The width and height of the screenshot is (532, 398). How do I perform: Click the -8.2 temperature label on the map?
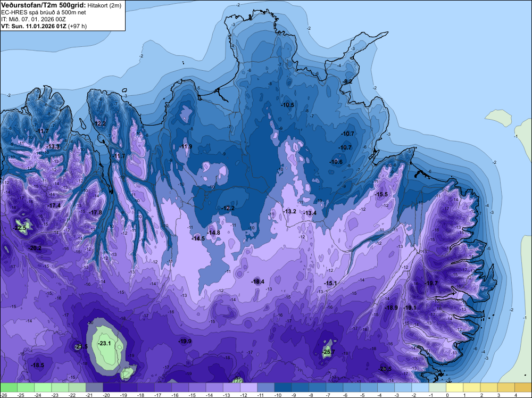click(347, 81)
